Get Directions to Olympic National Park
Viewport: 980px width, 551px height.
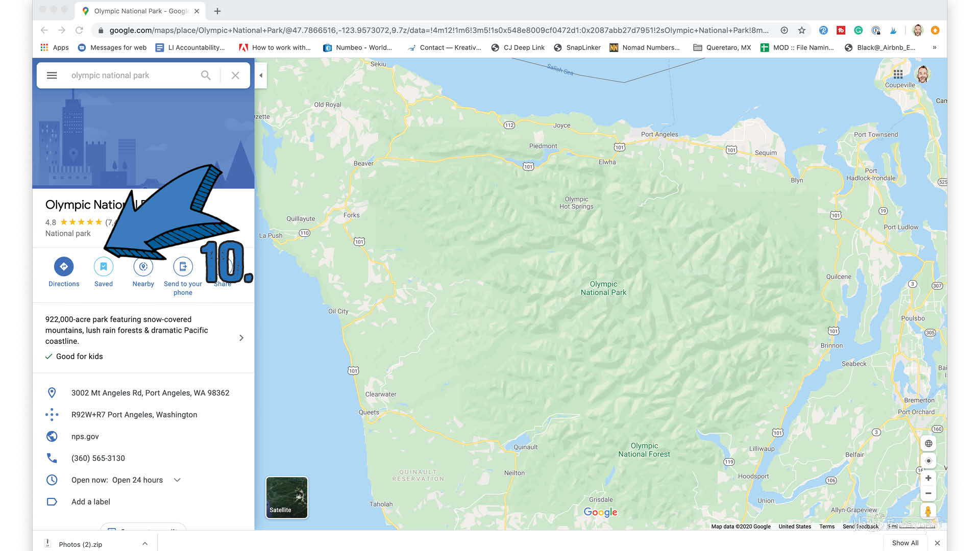[x=64, y=266]
